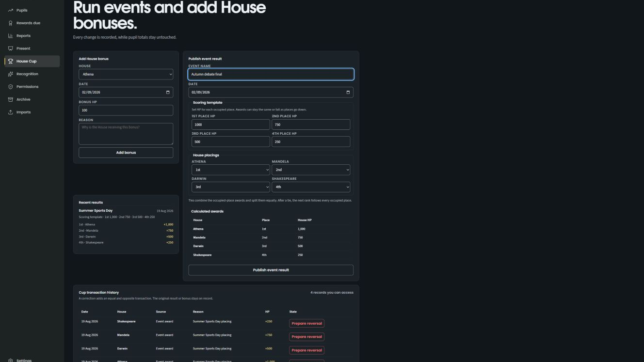This screenshot has width=644, height=362.
Task: Click the Permissions shield icon
Action: pos(11,87)
